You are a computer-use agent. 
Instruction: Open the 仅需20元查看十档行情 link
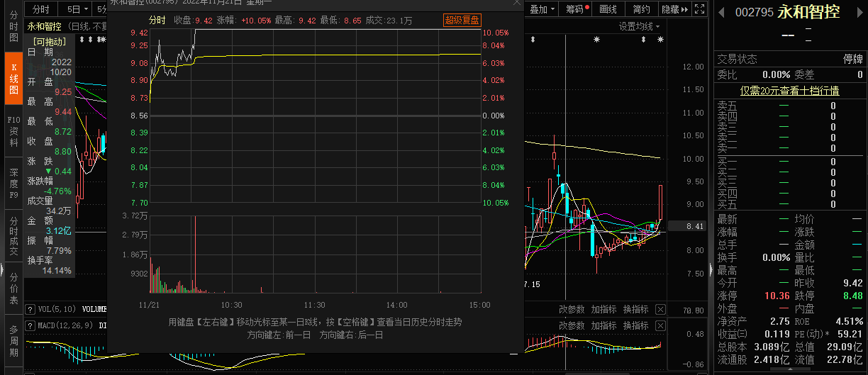pyautogui.click(x=789, y=91)
